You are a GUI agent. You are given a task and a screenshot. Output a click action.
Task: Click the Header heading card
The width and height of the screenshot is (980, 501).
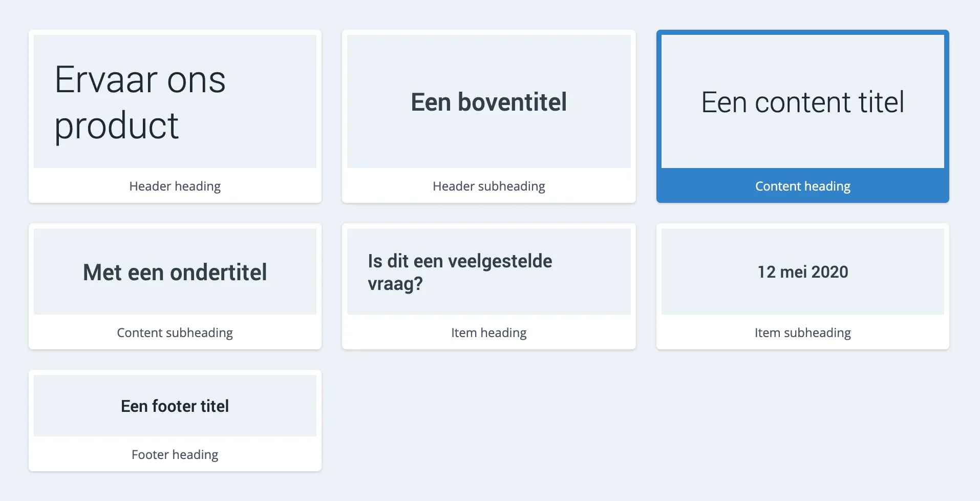click(x=175, y=117)
